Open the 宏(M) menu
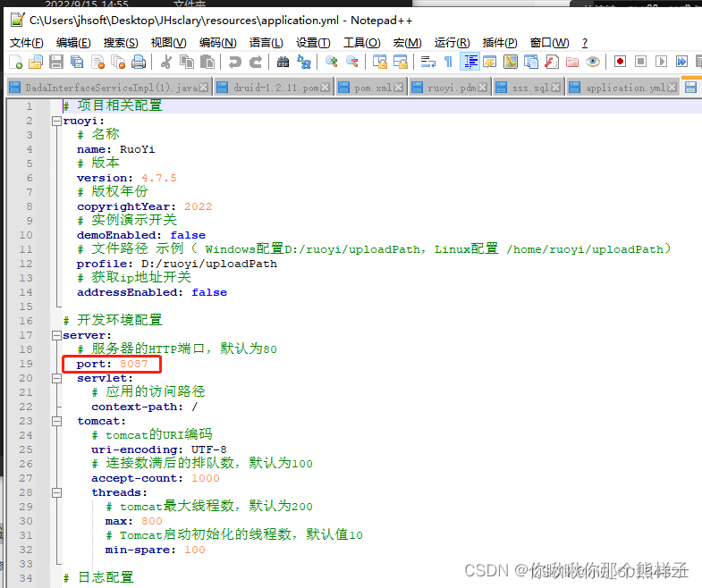 (x=408, y=43)
